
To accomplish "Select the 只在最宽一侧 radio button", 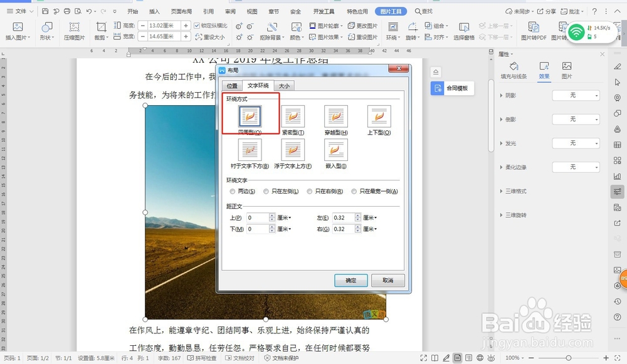I will (x=354, y=191).
